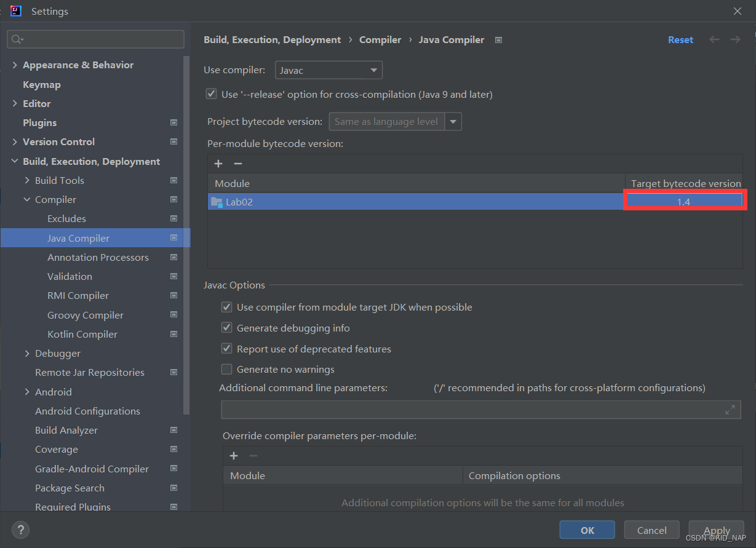Click the Reset link
This screenshot has width=756, height=548.
[680, 39]
